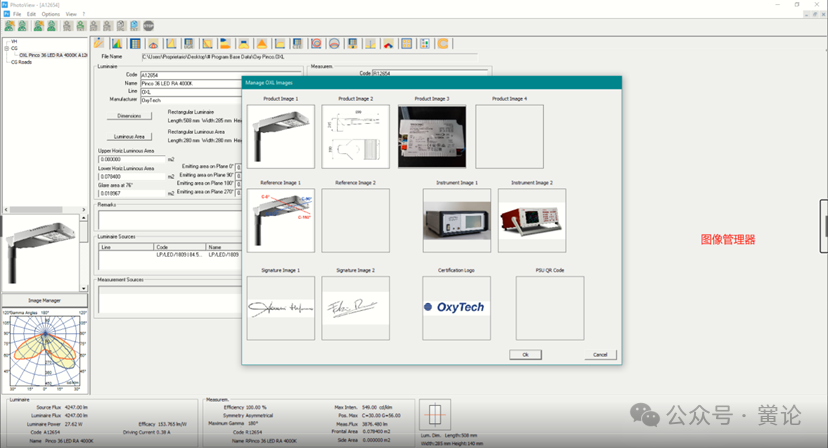Click the Manufacturer field OxyTech
This screenshot has width=828, height=448.
[x=191, y=100]
